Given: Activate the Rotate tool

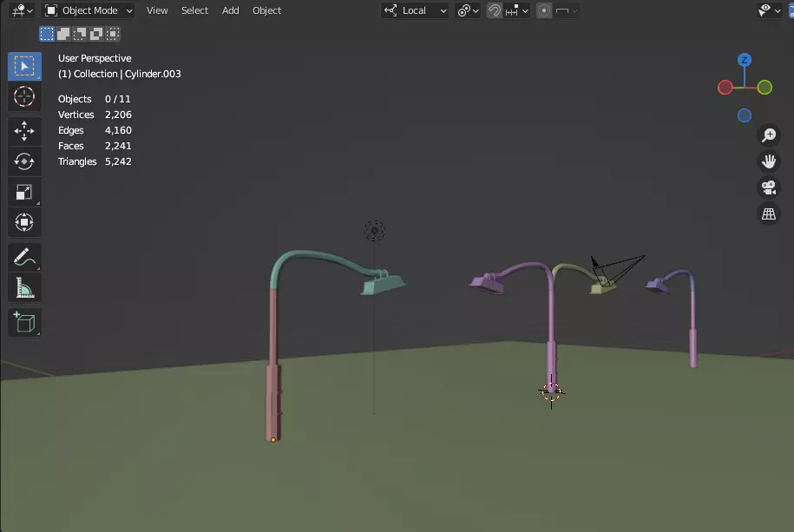Looking at the screenshot, I should pyautogui.click(x=24, y=161).
